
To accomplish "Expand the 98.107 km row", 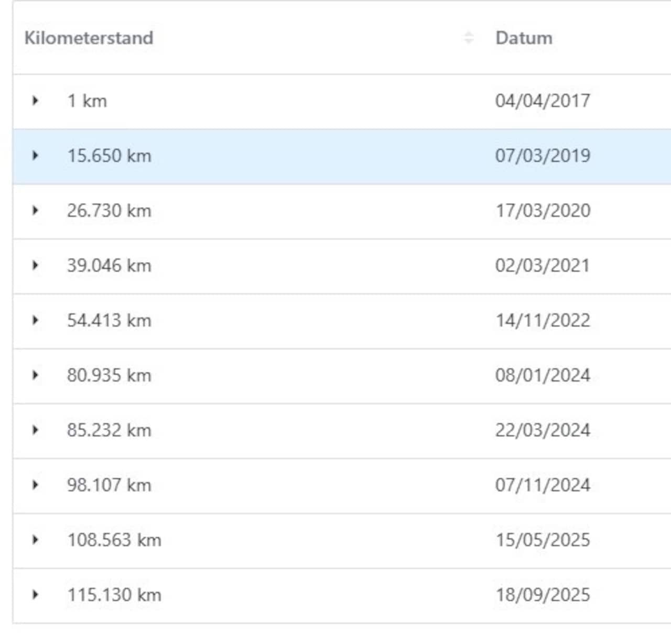I will click(35, 485).
